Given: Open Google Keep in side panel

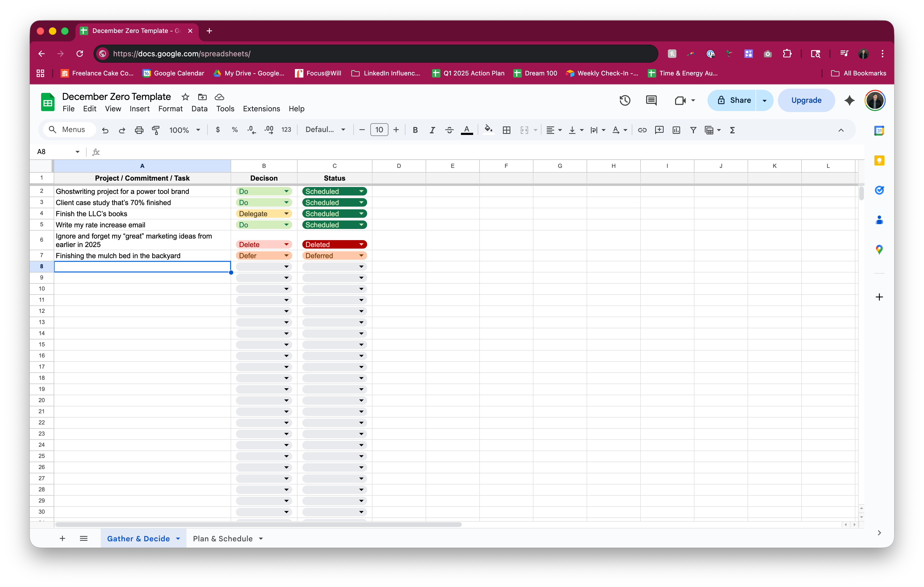Looking at the screenshot, I should click(x=879, y=160).
